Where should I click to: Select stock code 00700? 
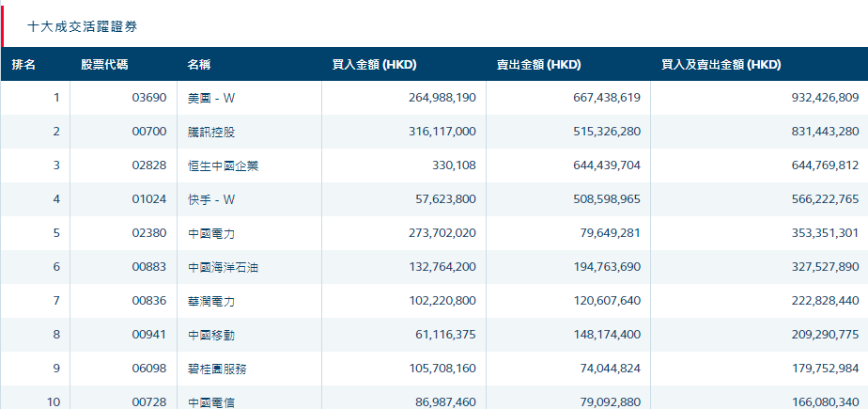[x=149, y=132]
